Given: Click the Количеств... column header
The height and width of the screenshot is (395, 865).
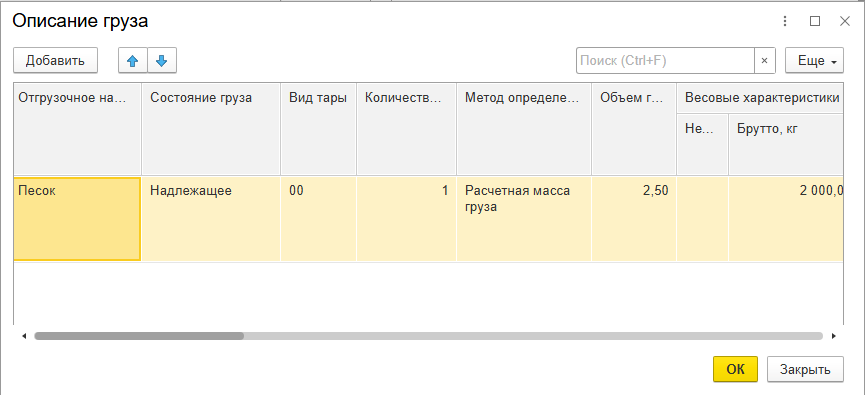Looking at the screenshot, I should click(407, 129).
